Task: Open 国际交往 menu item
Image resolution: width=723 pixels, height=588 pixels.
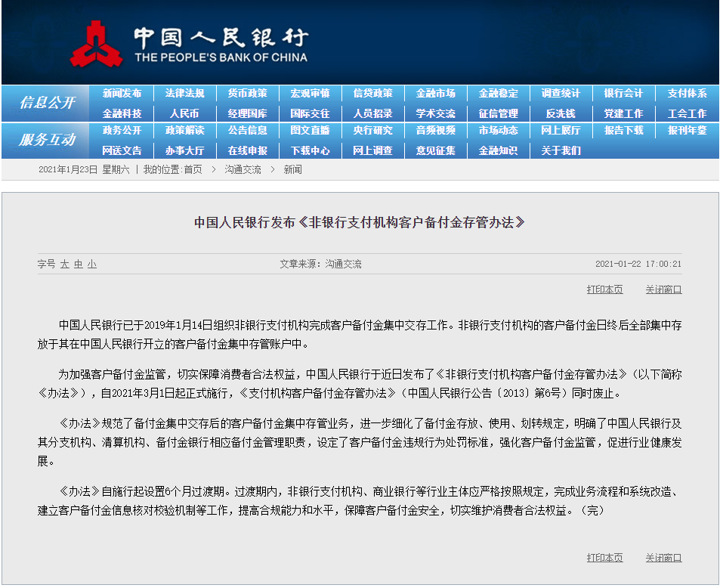Action: tap(311, 113)
